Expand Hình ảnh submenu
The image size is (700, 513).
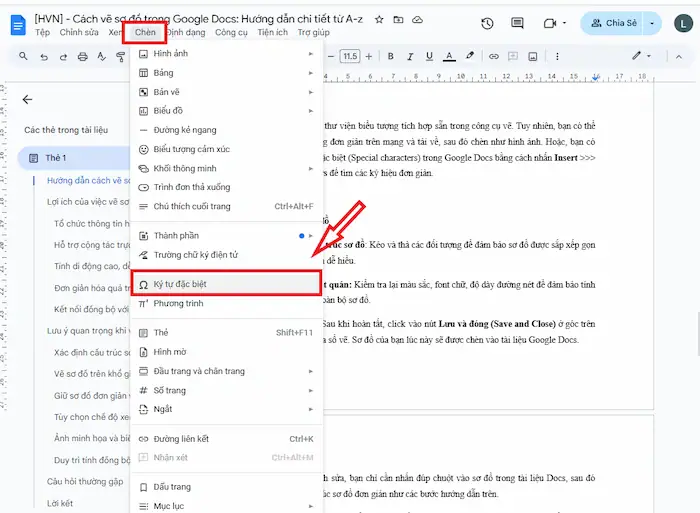[x=226, y=54]
